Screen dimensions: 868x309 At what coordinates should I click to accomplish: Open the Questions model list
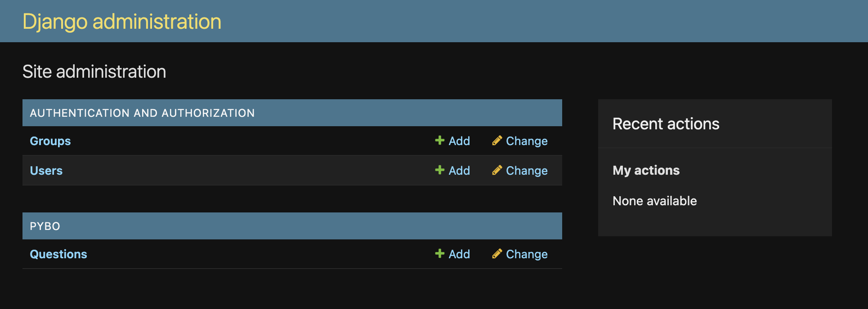tap(58, 254)
